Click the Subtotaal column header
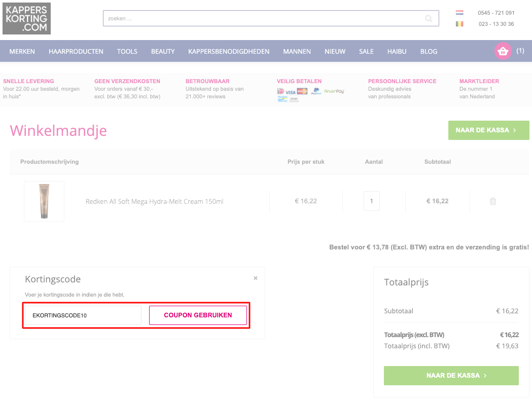The height and width of the screenshot is (401, 532). click(x=438, y=162)
